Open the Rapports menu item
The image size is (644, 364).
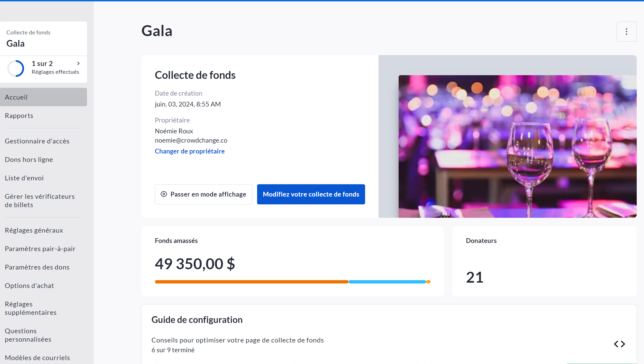19,116
